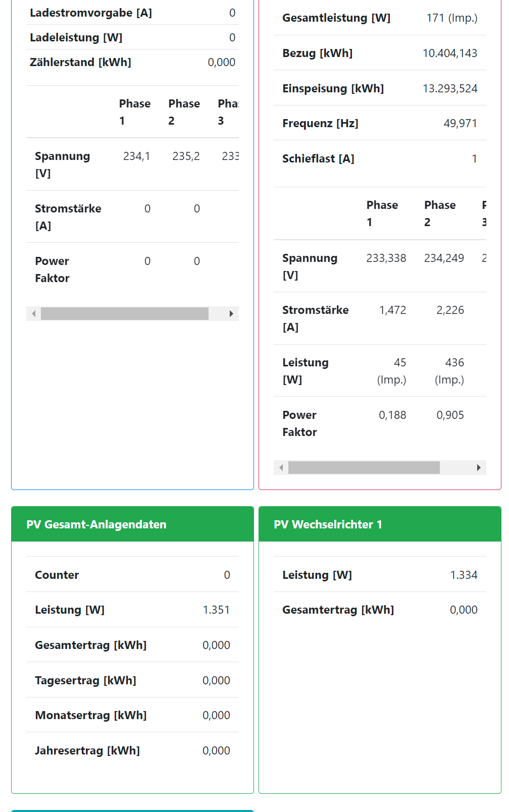Select the Einspeisung [kWh] value 13.293,524

[x=449, y=88]
